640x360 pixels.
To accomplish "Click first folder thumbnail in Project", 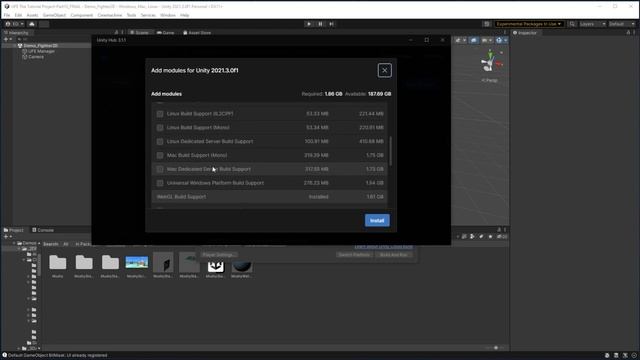I will 58,262.
